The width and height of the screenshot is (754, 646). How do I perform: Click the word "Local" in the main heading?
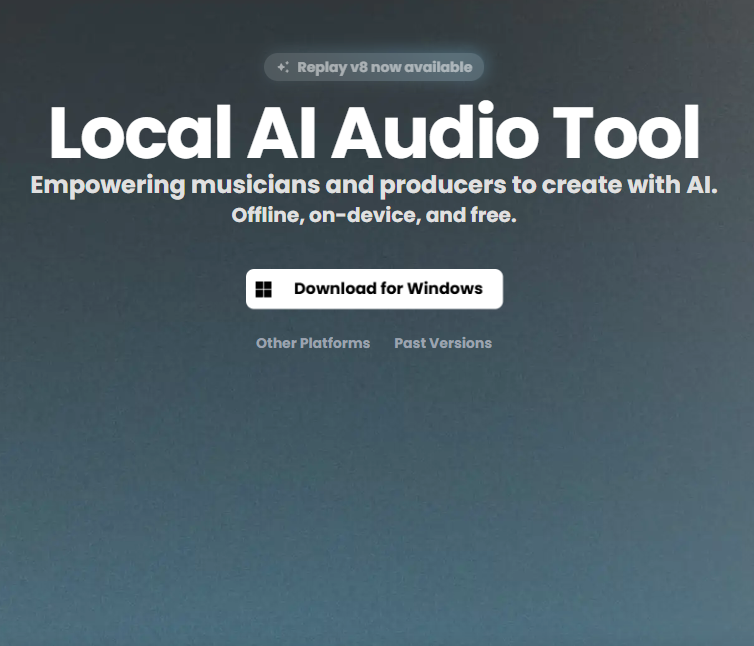click(x=133, y=133)
